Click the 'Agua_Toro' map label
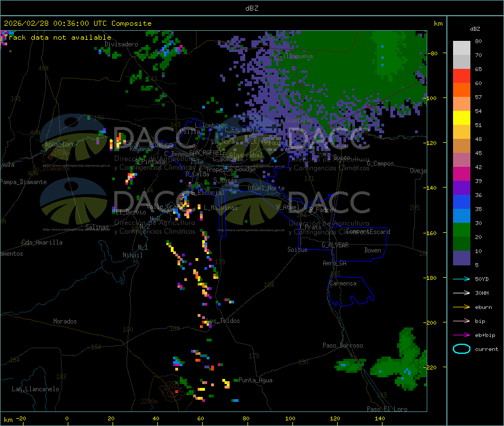The width and height of the screenshot is (504, 426). pos(60,144)
